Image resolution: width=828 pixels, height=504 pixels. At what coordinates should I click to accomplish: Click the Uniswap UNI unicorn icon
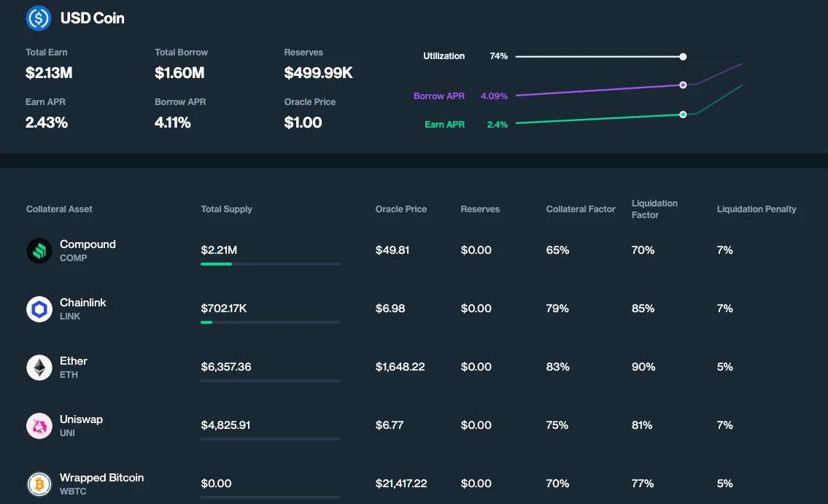point(39,425)
